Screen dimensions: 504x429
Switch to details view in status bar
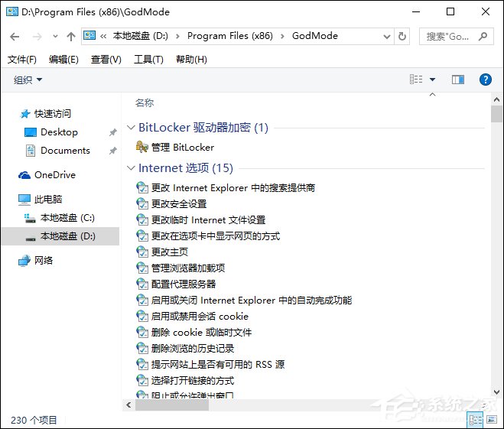476,420
